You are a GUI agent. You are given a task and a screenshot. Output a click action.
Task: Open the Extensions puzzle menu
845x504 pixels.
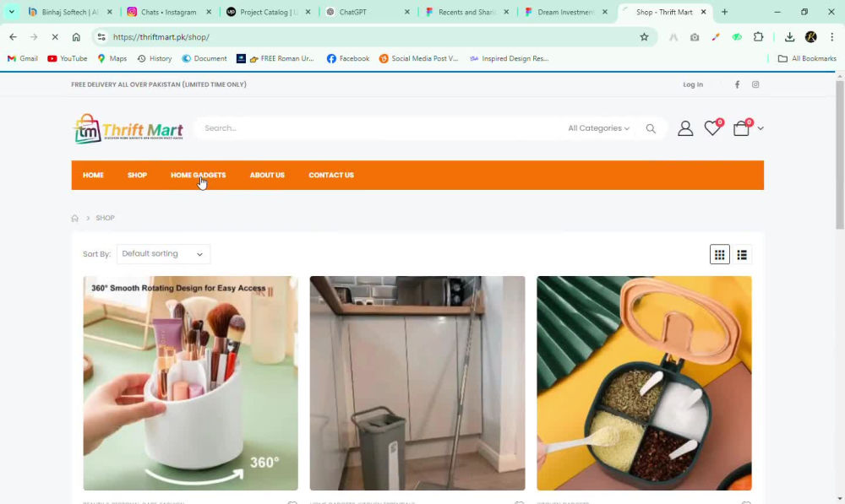point(758,37)
